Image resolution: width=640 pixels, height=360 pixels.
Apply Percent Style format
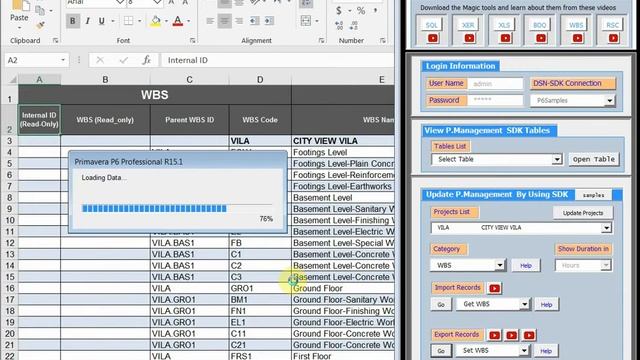(361, 10)
